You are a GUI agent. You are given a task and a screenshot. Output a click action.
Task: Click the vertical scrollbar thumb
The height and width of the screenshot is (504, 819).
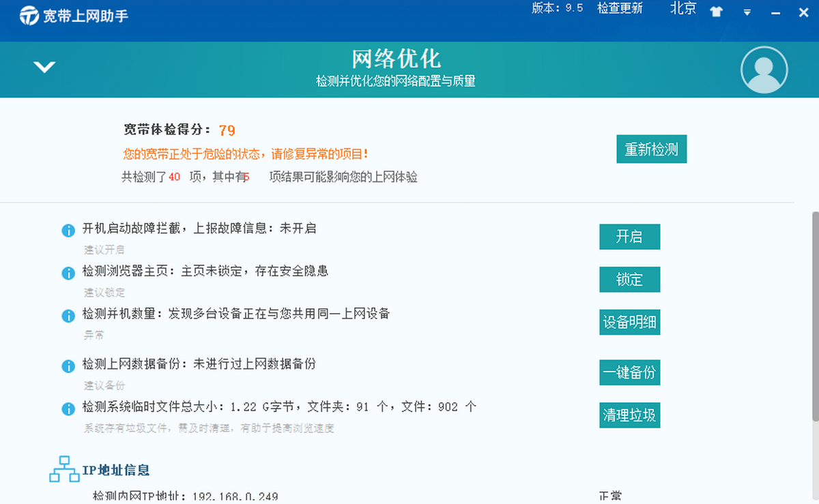pyautogui.click(x=815, y=316)
